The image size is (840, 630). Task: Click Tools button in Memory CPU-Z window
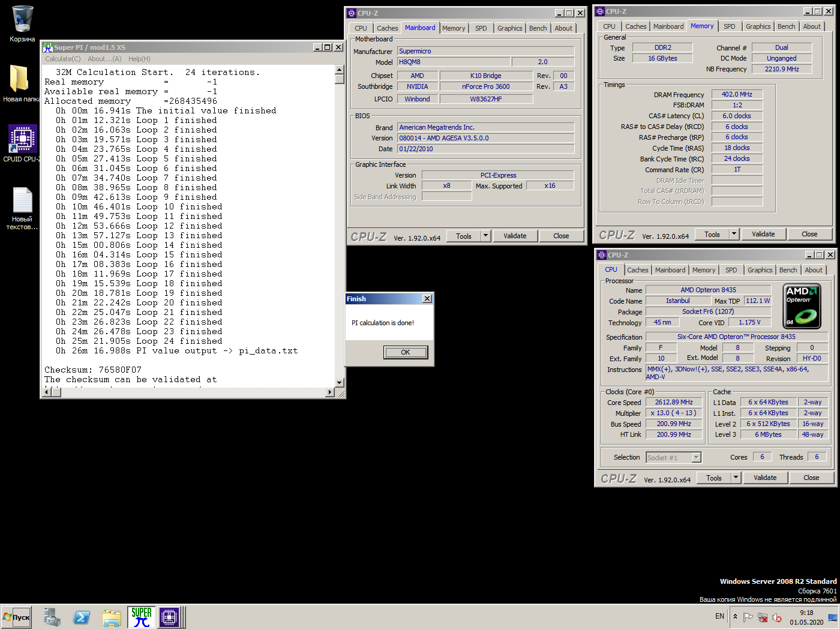tap(712, 234)
